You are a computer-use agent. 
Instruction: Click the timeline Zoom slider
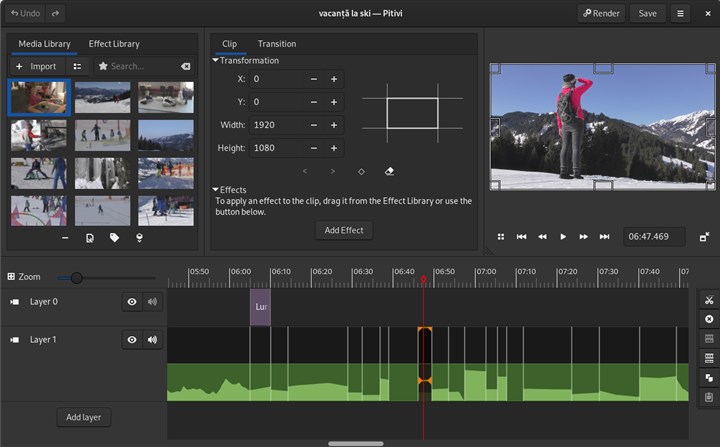point(77,278)
